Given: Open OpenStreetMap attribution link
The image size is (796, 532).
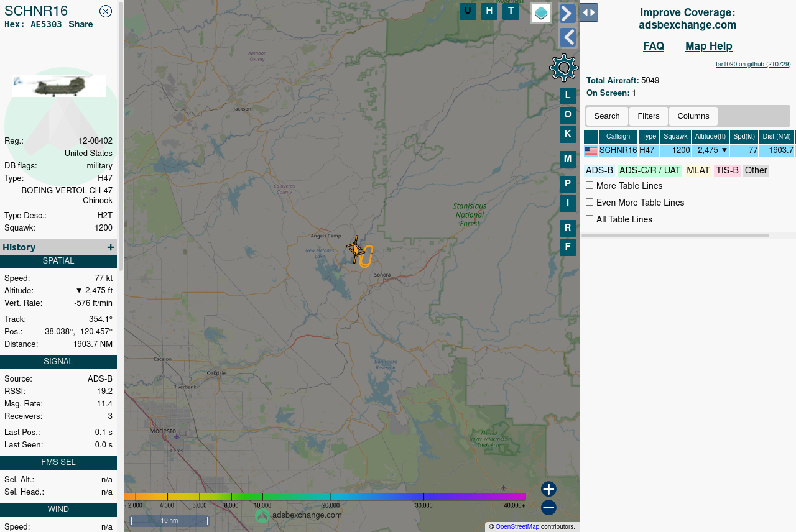Looking at the screenshot, I should pos(517,527).
